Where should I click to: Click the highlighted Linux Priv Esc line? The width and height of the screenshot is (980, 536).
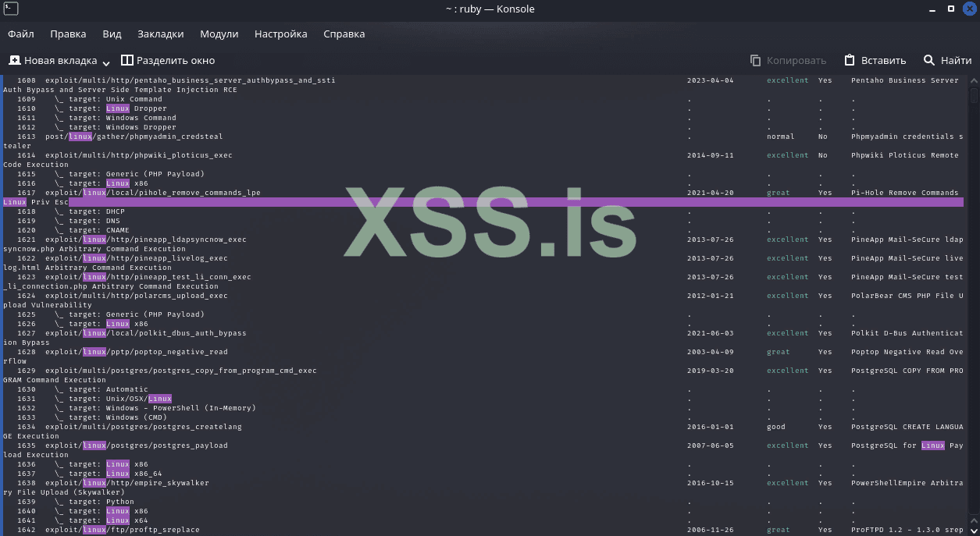(x=484, y=202)
